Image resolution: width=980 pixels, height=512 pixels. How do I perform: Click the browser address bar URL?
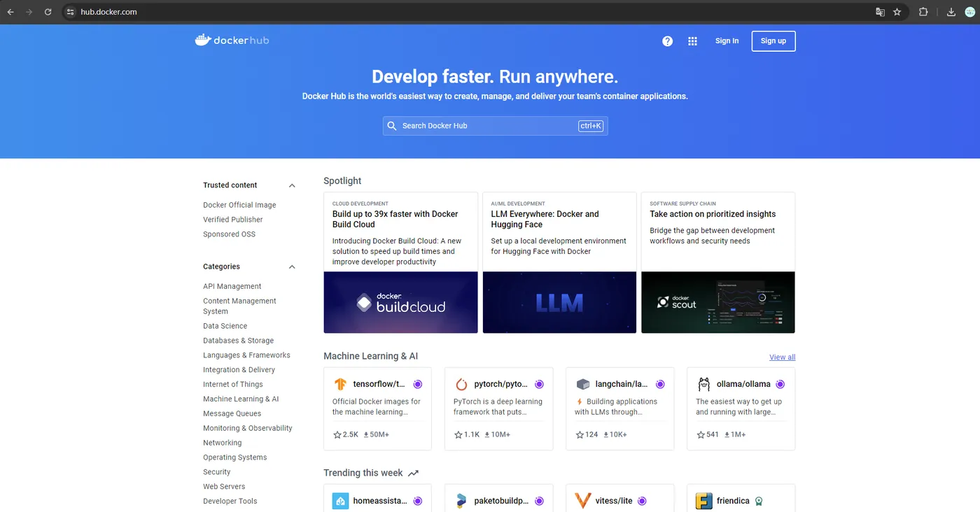coord(108,12)
